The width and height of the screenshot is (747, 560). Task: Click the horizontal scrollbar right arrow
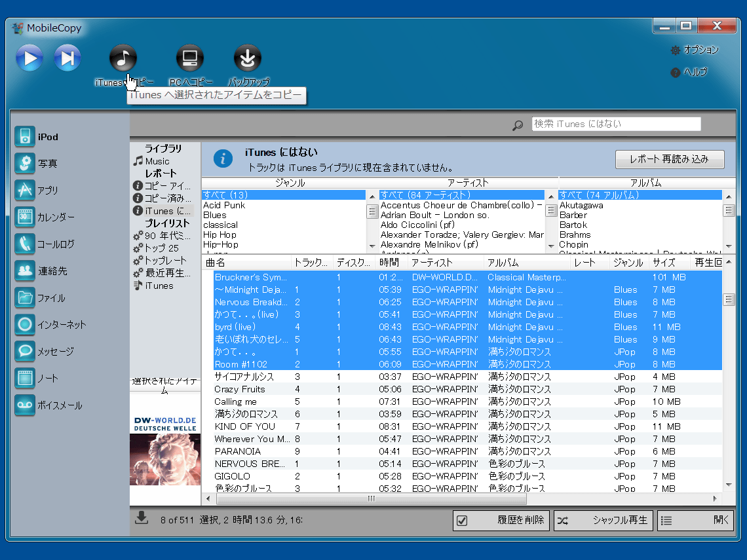[715, 498]
